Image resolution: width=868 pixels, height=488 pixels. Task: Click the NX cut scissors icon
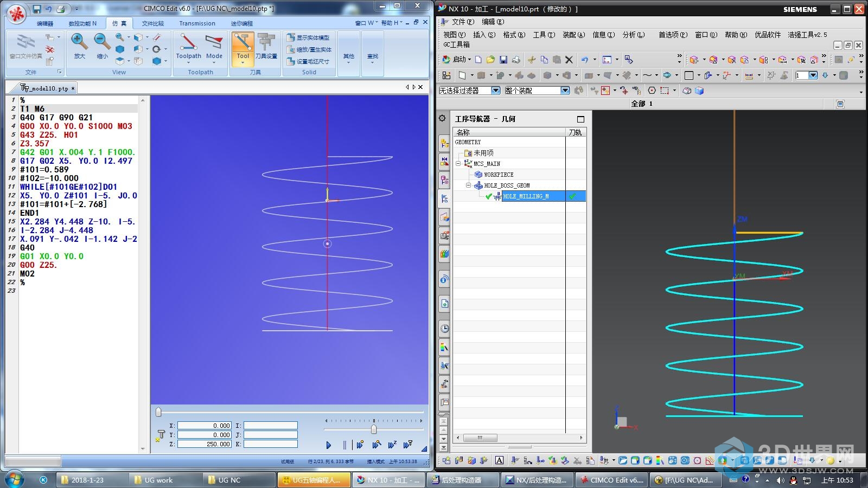coord(532,60)
